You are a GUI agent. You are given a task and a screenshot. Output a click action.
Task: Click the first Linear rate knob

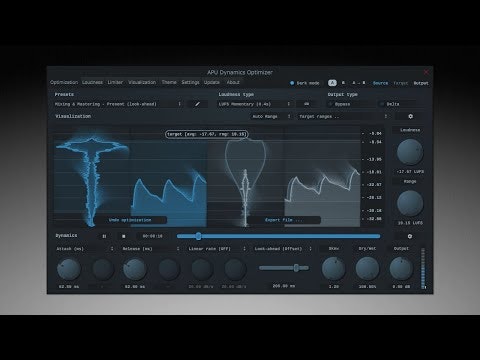click(201, 269)
